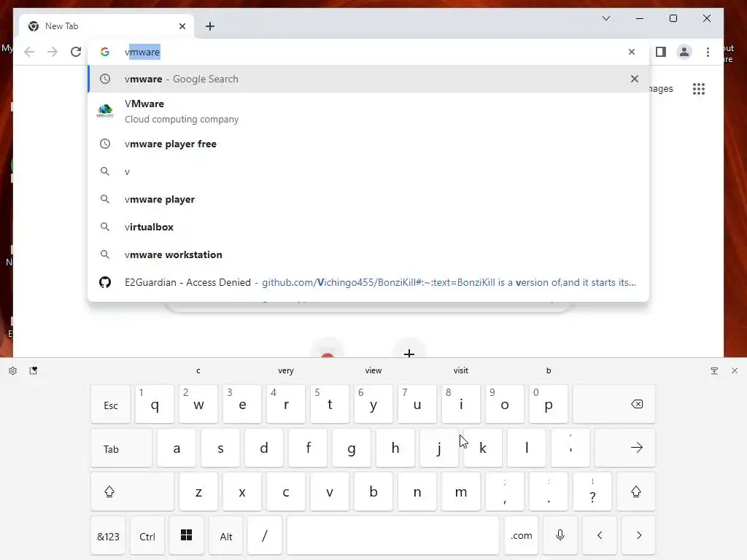The image size is (747, 560).
Task: Tap the p key
Action: (x=549, y=404)
